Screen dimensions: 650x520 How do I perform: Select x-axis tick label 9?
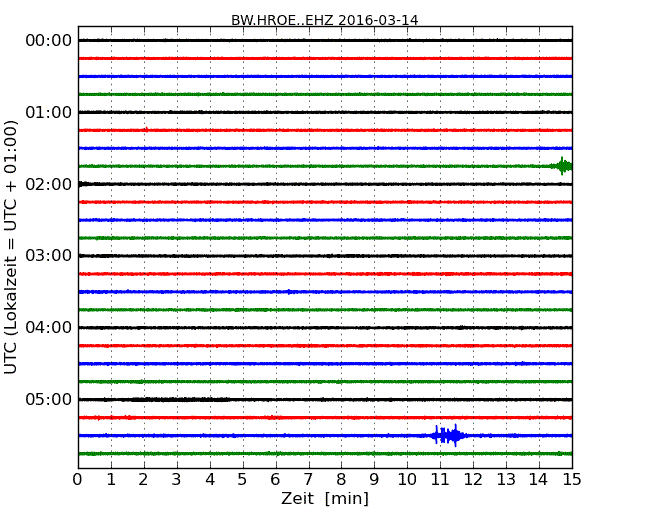(x=374, y=479)
